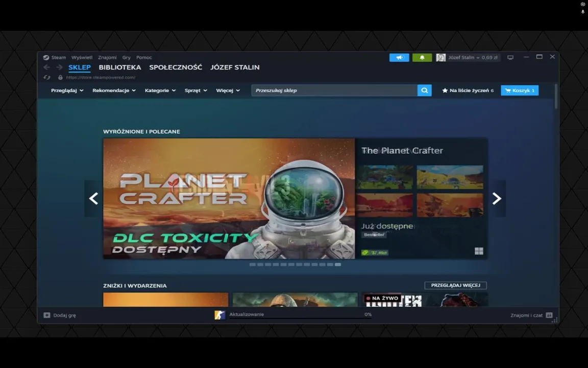Image resolution: width=588 pixels, height=368 pixels.
Task: Switch to the BIBLIOTEKA tab
Action: [120, 67]
